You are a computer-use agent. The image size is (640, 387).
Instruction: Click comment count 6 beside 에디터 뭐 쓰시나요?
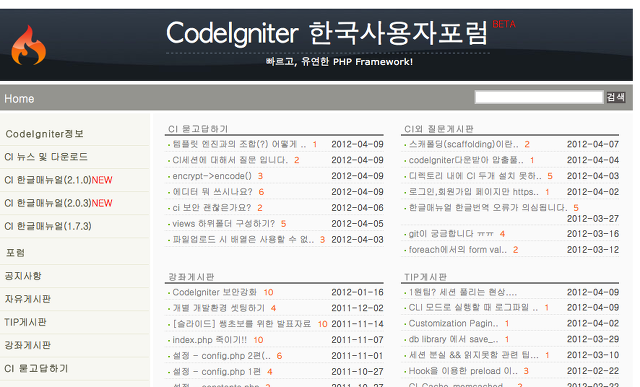click(261, 192)
